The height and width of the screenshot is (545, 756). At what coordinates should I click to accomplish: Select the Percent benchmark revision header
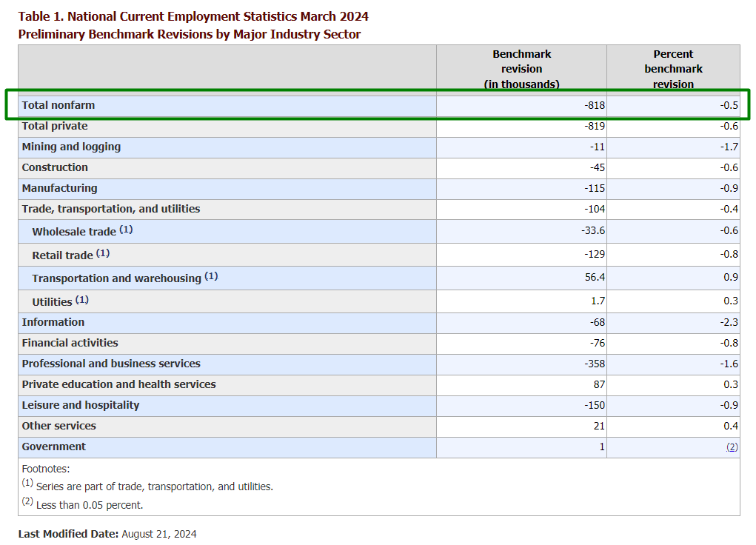point(673,69)
